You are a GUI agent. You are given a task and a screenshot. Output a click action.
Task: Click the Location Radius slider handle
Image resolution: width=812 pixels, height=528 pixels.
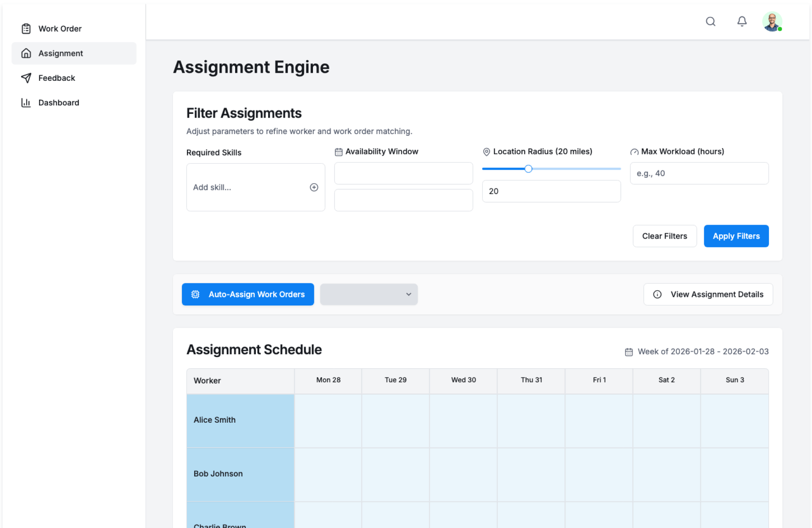click(528, 169)
